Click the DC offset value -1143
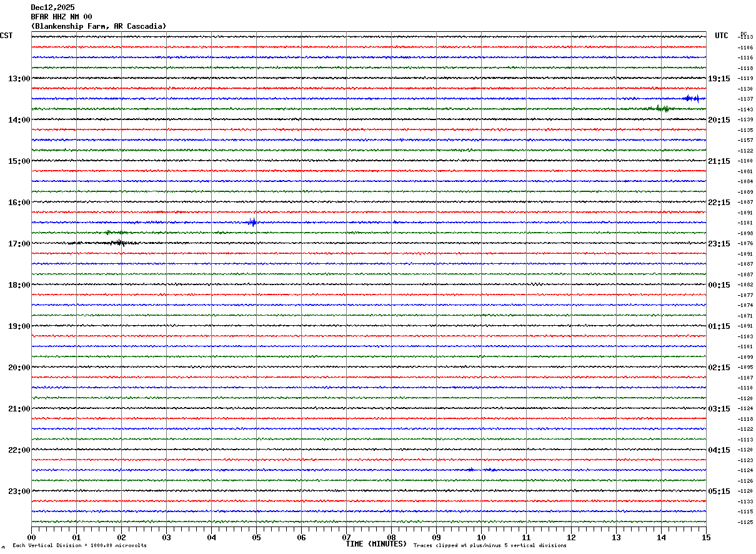The width and height of the screenshot is (756, 554). coord(745,109)
